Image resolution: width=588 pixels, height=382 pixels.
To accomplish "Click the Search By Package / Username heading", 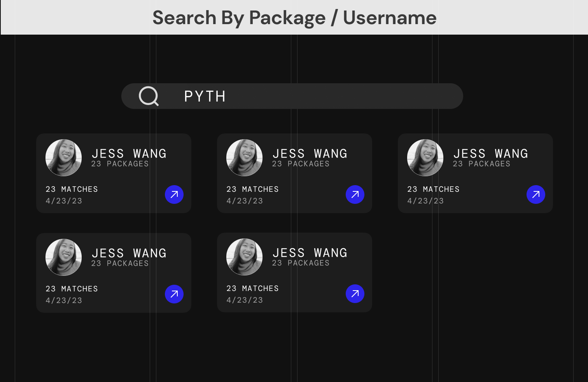I will pos(294,18).
